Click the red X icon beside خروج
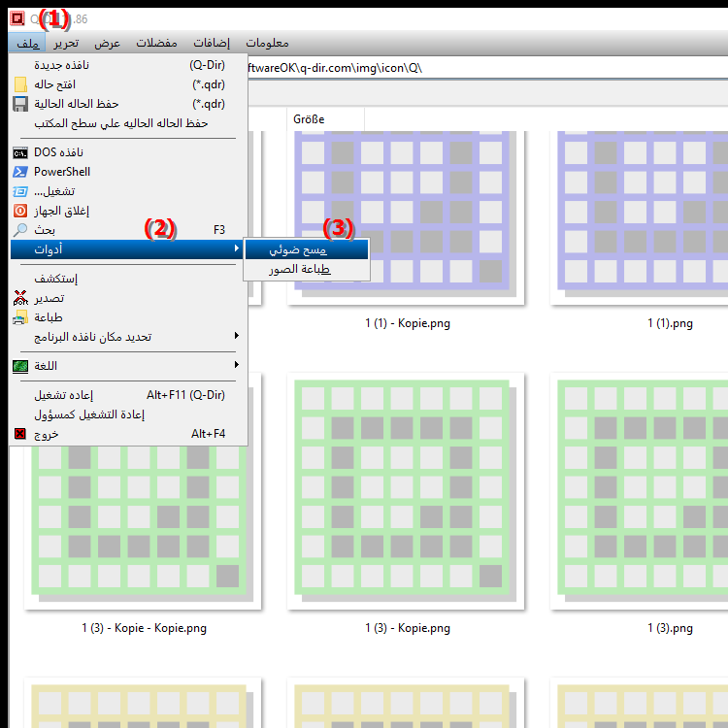Screen dimensions: 728x728 20,434
